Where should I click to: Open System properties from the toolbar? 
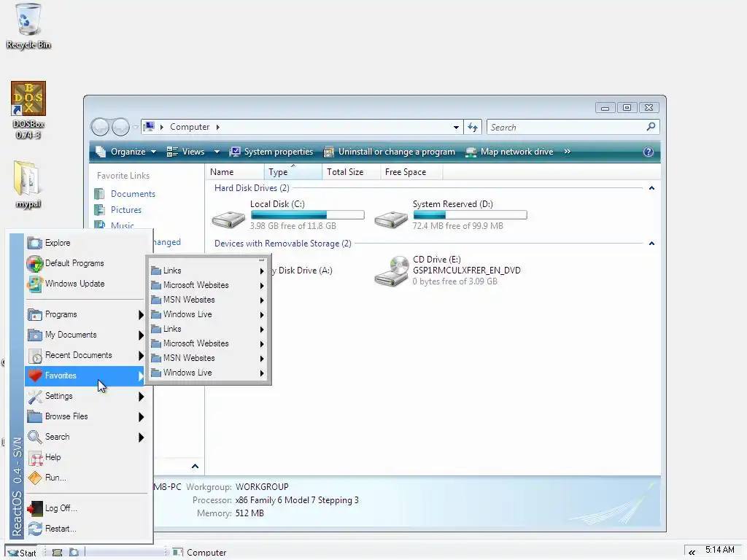pos(271,152)
